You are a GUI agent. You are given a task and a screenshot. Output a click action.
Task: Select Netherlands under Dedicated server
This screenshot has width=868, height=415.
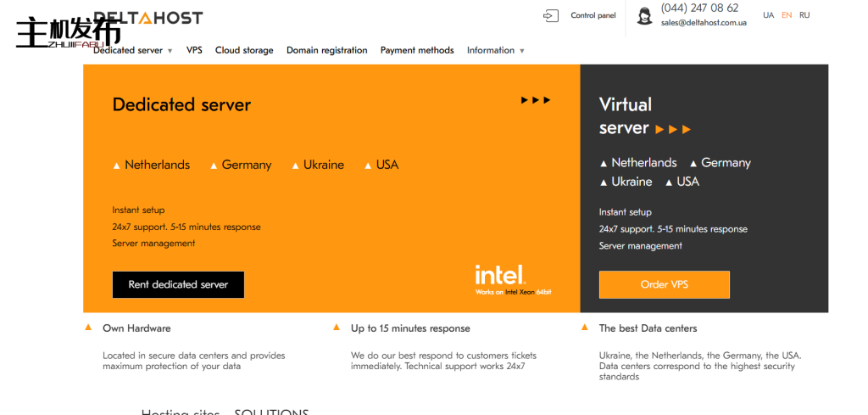[x=157, y=165]
